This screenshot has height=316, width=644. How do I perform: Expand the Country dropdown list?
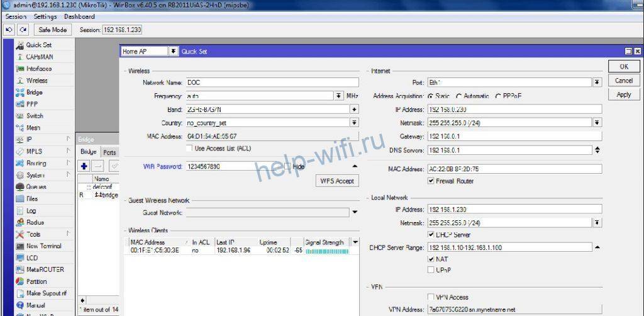point(354,123)
